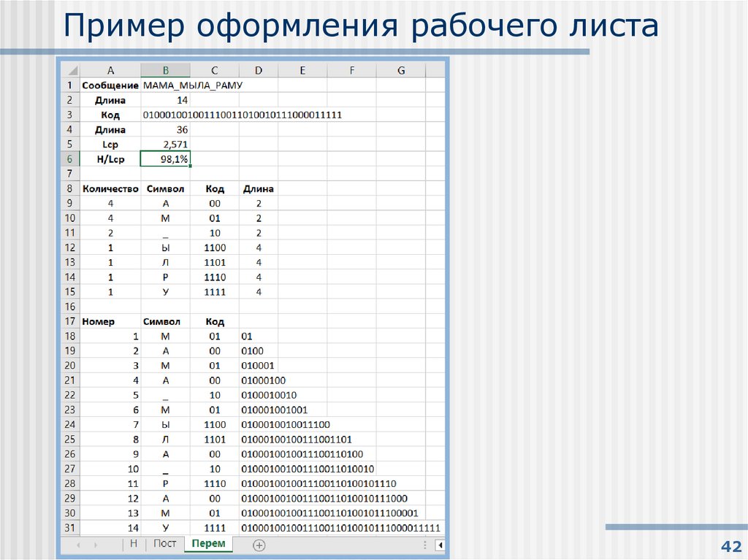Click the left arrow of the horizontal scrollbar
The height and width of the screenshot is (560, 748).
click(439, 544)
